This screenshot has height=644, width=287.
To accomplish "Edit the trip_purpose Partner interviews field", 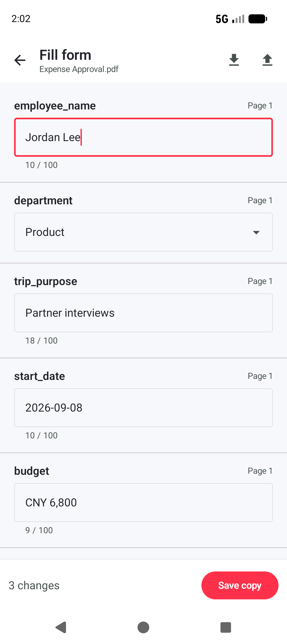I will click(x=143, y=313).
